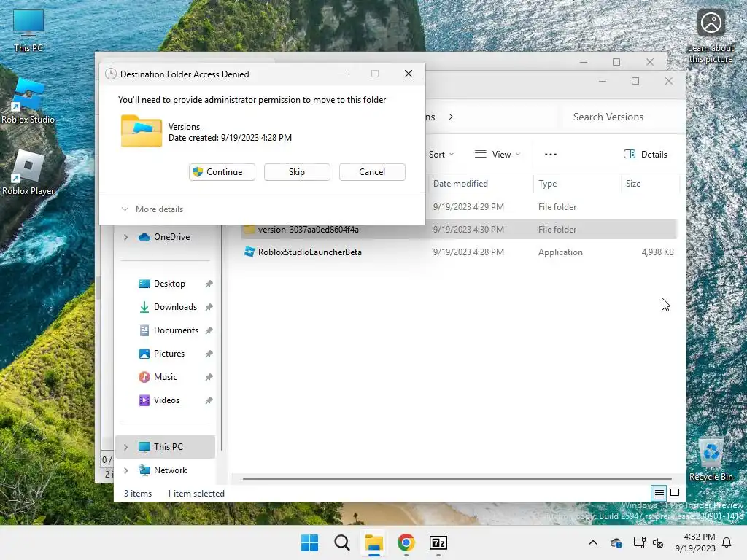Click the Skip button

click(x=297, y=172)
